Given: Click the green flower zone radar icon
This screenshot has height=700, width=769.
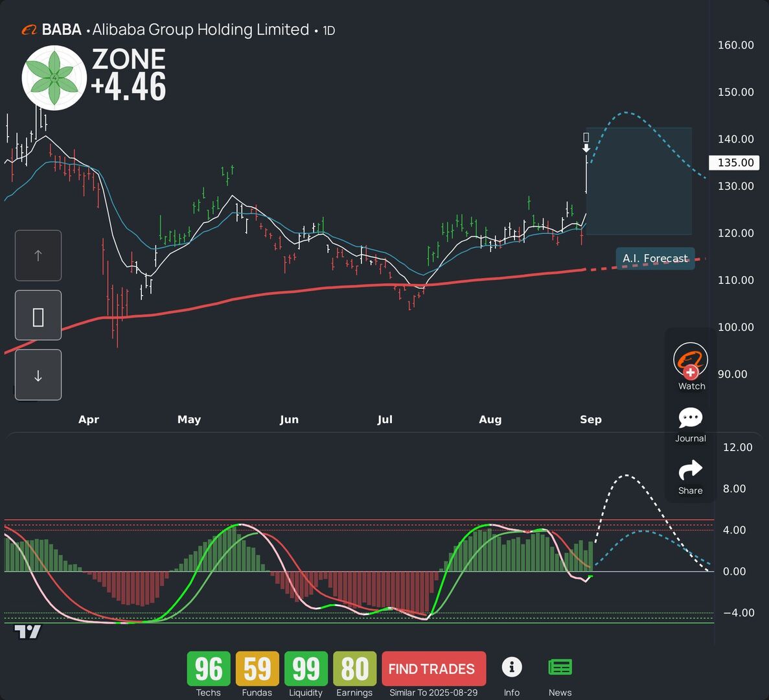Looking at the screenshot, I should [54, 78].
